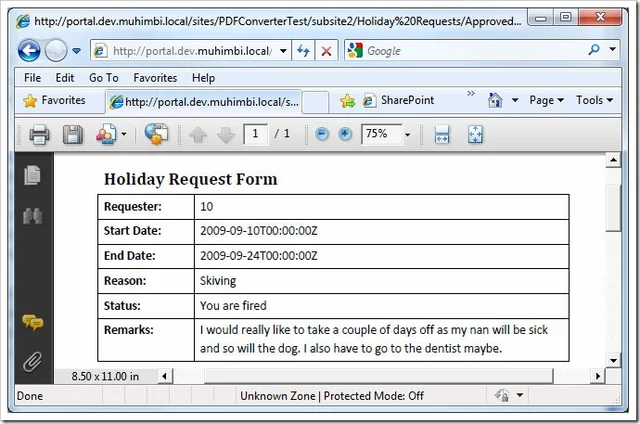Open the Home button dropdown arrow
The height and width of the screenshot is (424, 640).
(515, 100)
